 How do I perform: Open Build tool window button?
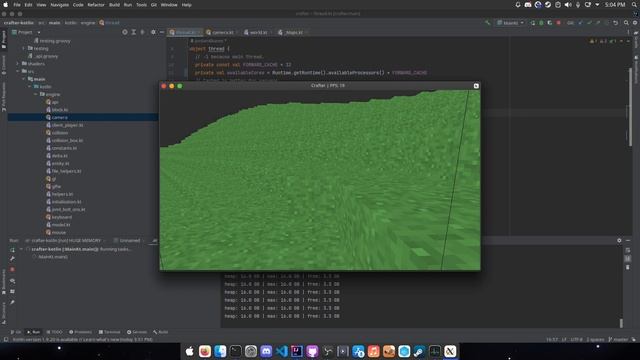pyautogui.click(x=160, y=332)
